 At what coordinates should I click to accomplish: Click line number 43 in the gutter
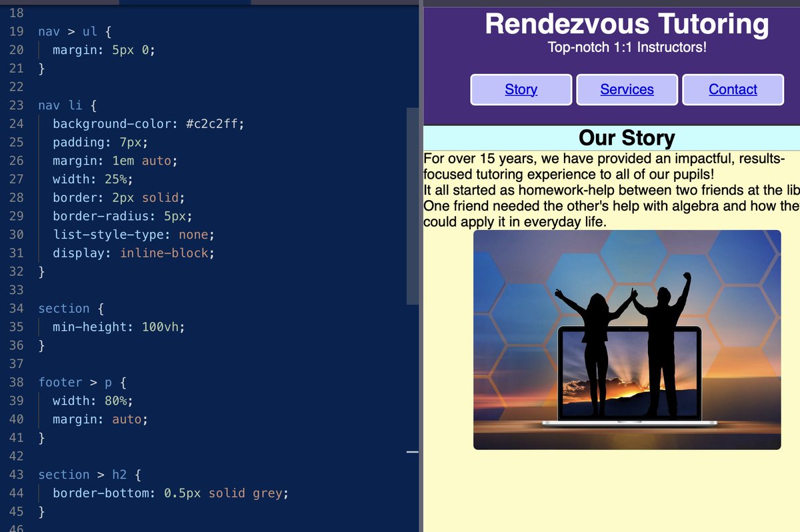point(17,475)
